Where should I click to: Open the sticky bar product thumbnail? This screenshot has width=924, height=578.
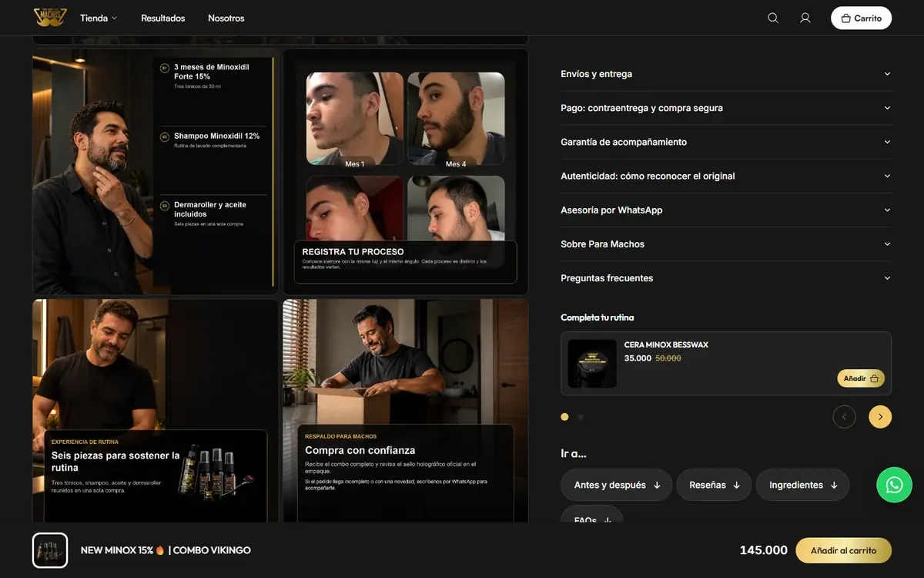click(50, 550)
